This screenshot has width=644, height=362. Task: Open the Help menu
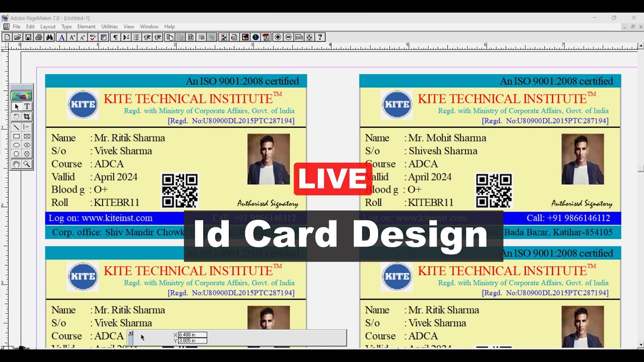[x=170, y=27]
